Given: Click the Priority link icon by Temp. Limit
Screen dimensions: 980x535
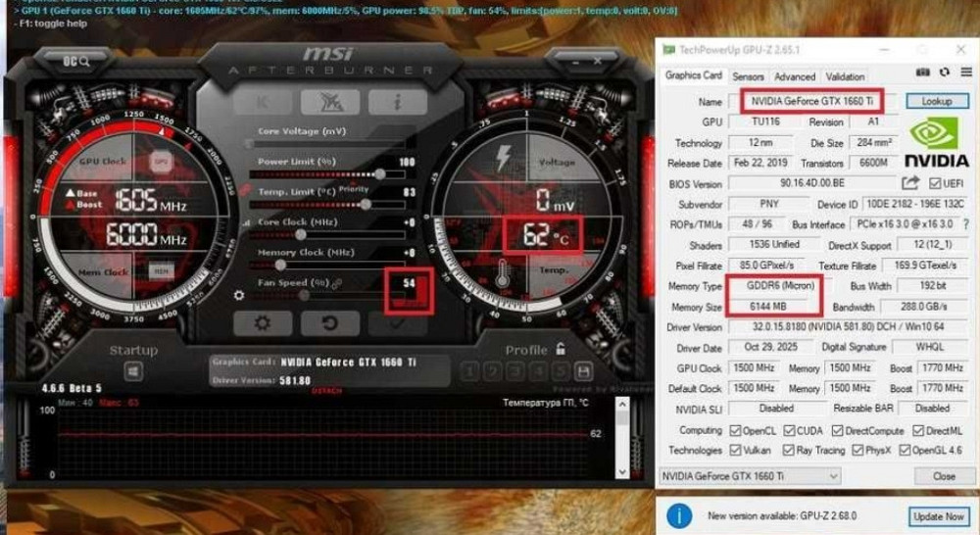Looking at the screenshot, I should [245, 189].
